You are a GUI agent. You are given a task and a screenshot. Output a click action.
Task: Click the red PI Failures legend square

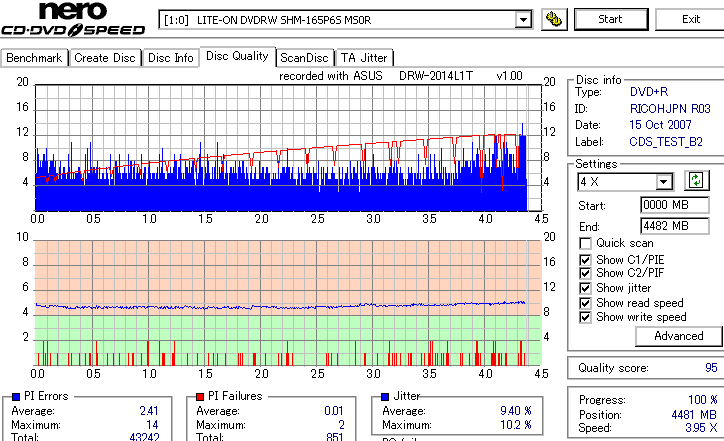[x=200, y=397]
